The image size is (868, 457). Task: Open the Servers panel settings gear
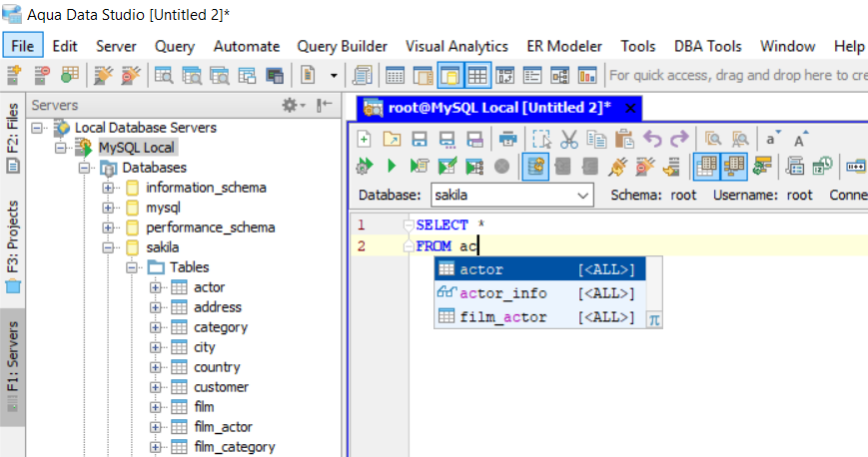(293, 105)
